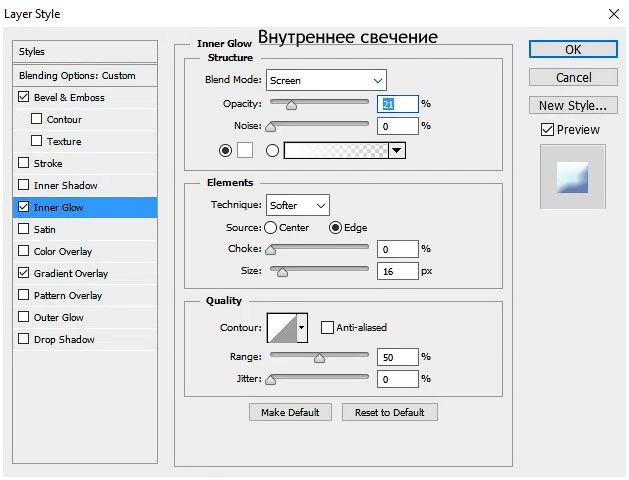Screen dimensions: 629x480
Task: Click the Opacity percent input field
Action: click(x=398, y=104)
